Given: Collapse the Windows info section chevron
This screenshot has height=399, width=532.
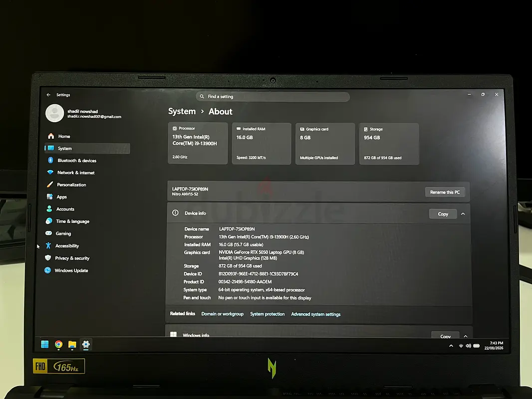Looking at the screenshot, I should click(x=466, y=336).
